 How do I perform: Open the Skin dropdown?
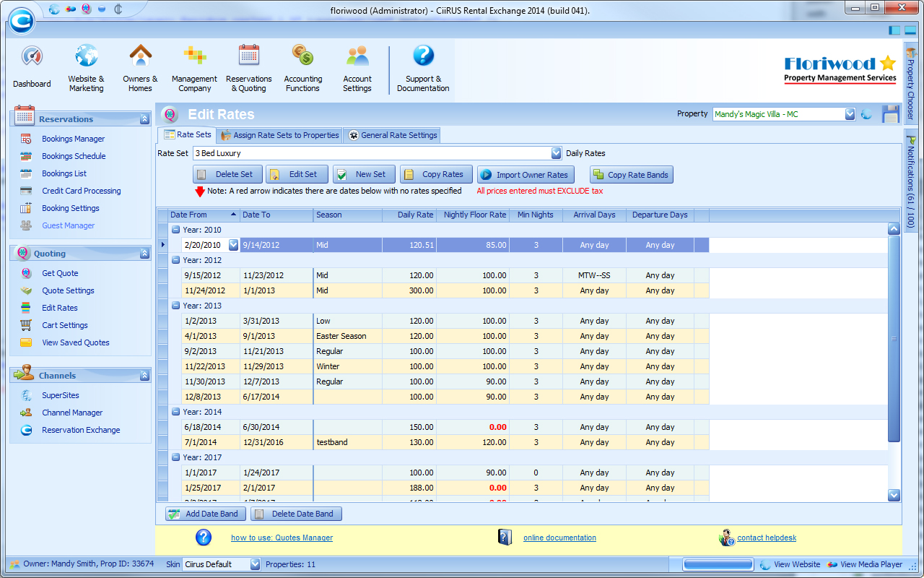coord(254,564)
